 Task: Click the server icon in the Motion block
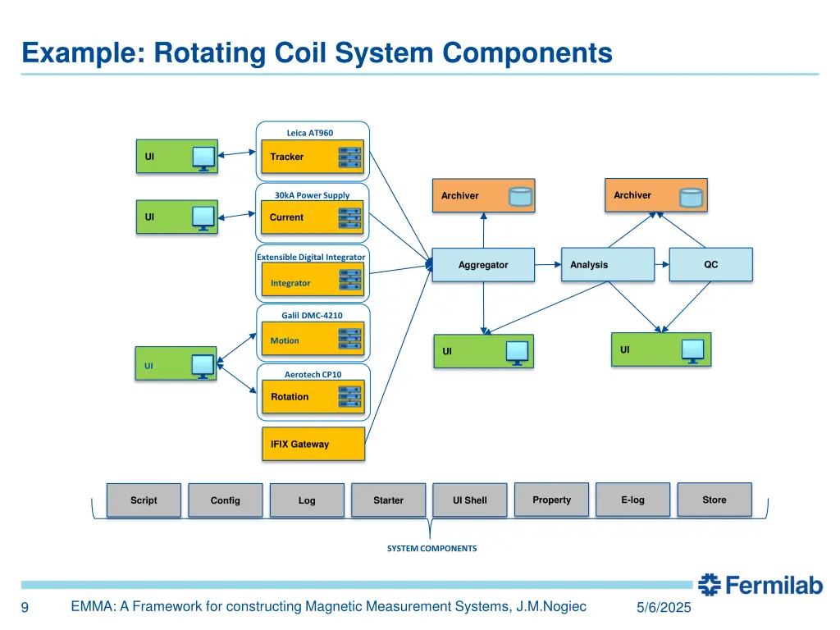point(350,340)
